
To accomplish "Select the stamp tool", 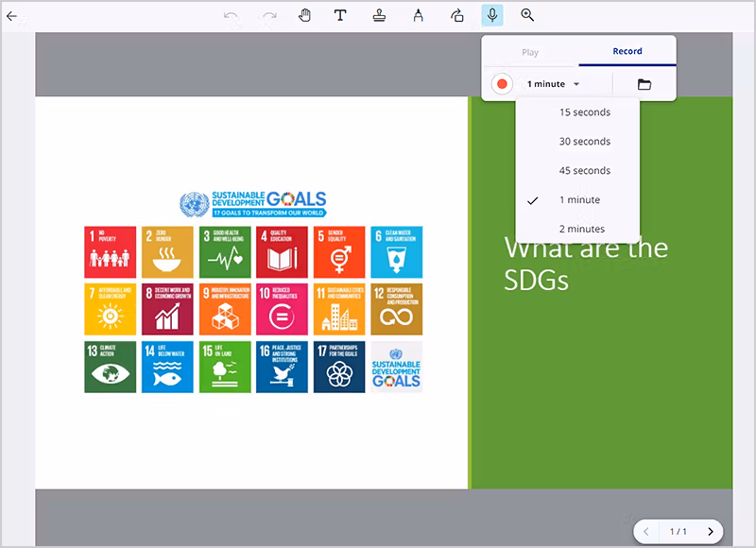I will coord(379,15).
